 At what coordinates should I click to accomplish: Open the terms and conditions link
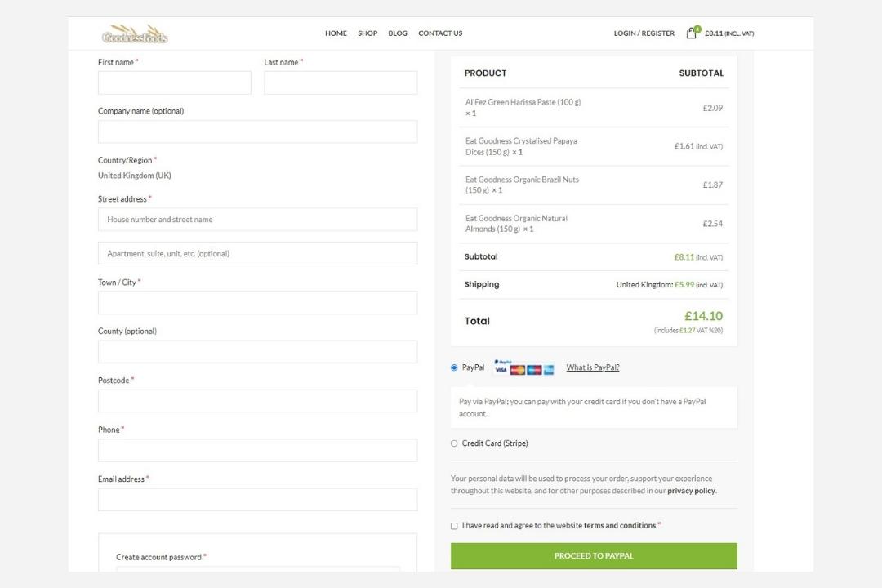point(620,526)
